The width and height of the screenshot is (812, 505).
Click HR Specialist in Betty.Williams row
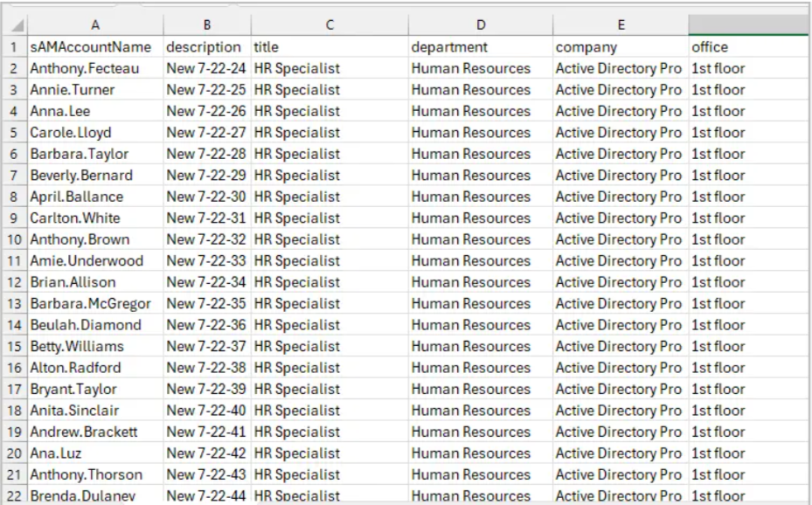tap(330, 347)
